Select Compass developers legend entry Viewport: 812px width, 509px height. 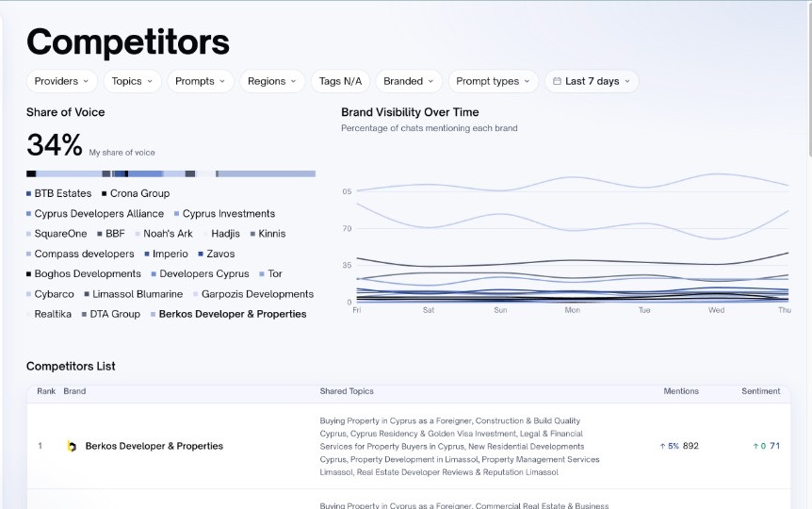(80, 254)
